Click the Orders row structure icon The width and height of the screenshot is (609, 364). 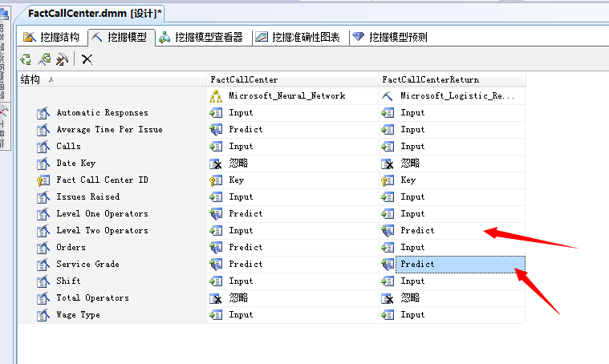point(43,248)
